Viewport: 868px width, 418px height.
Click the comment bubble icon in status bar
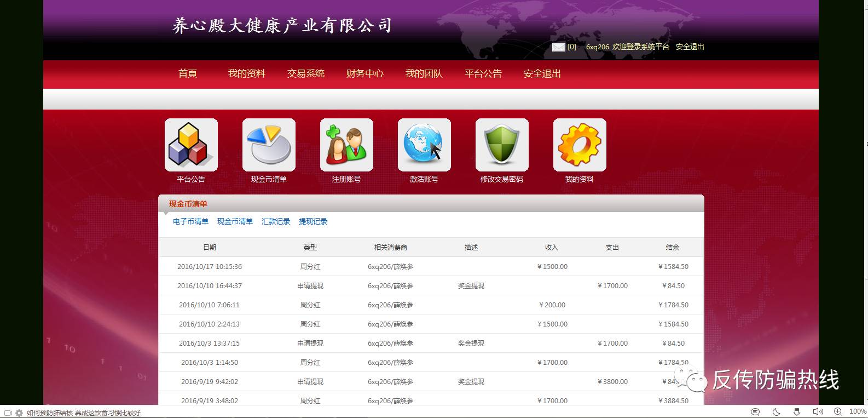pos(755,411)
